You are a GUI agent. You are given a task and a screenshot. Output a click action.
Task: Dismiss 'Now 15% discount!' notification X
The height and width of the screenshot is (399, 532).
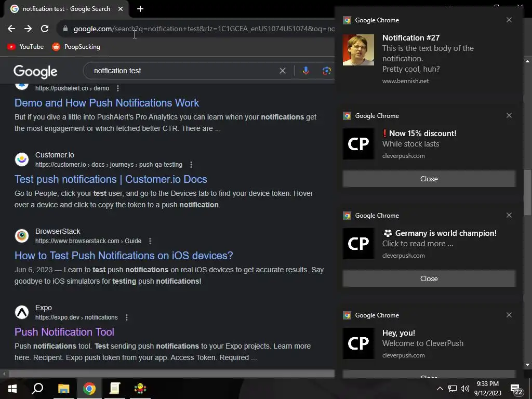(509, 115)
